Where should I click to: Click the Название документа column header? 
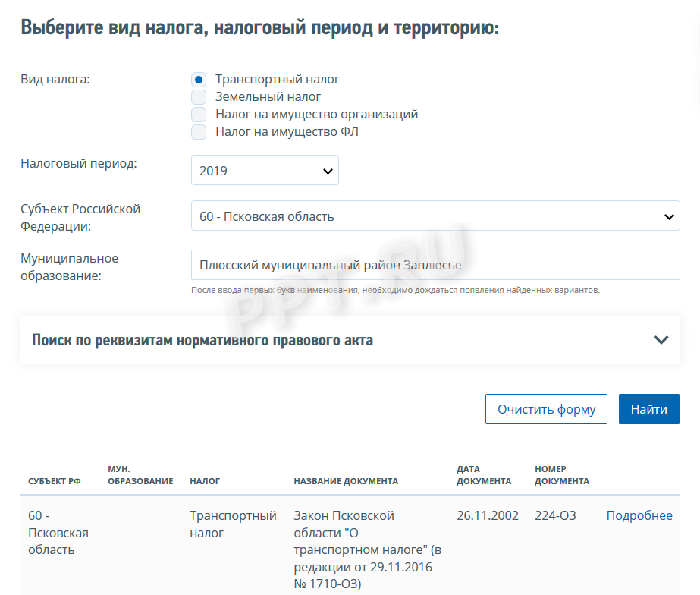pos(346,481)
